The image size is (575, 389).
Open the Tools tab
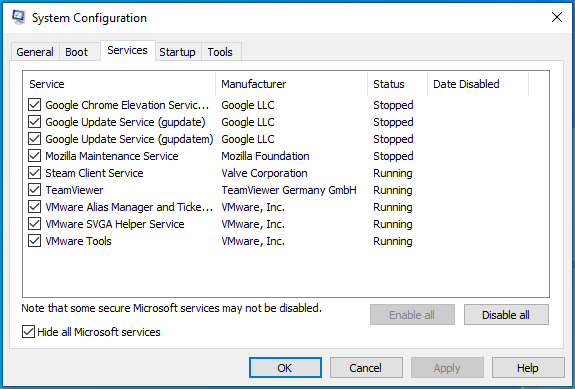pyautogui.click(x=220, y=52)
